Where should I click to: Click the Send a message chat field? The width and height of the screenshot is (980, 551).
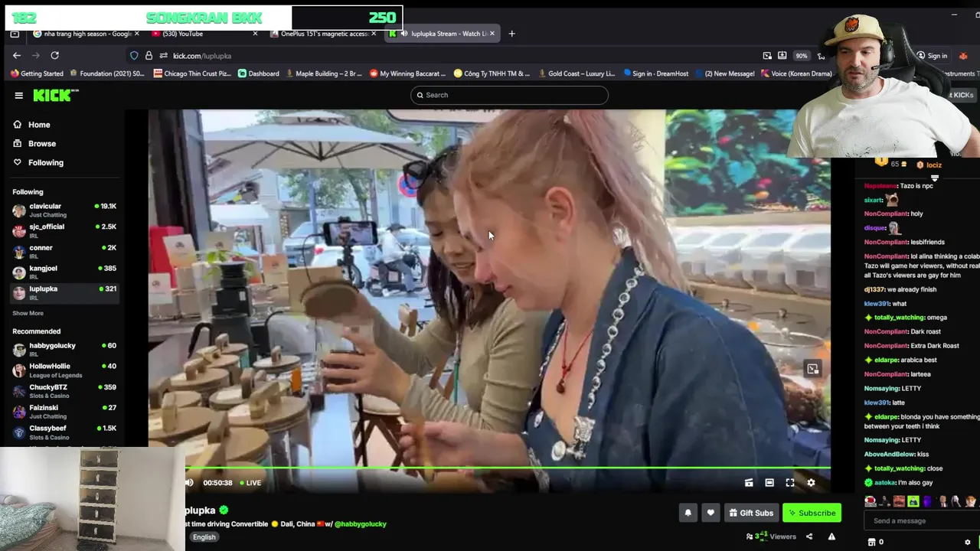922,521
